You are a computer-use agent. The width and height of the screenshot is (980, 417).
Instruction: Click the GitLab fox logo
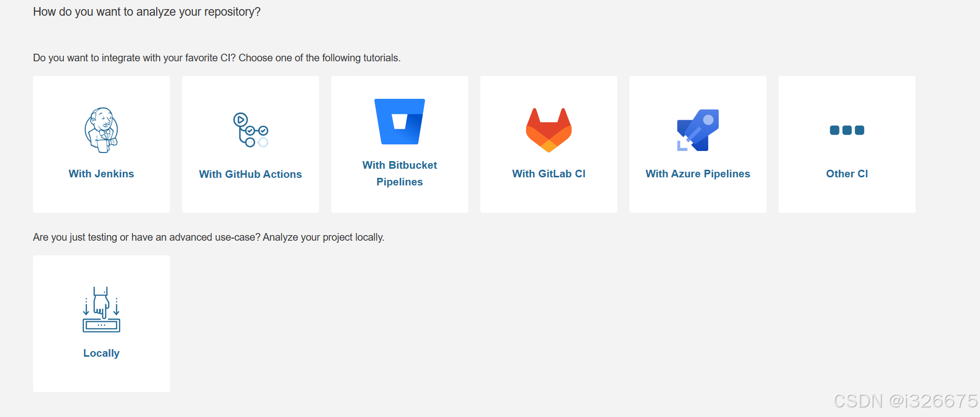[549, 130]
